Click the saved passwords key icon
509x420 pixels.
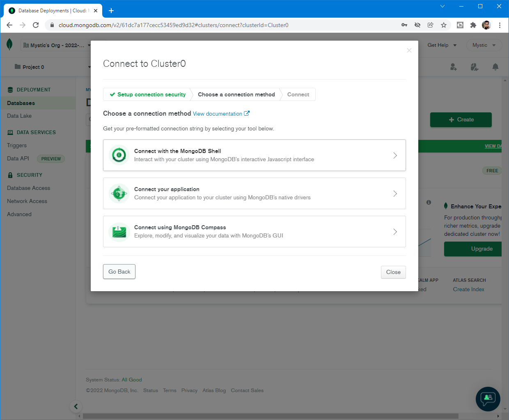coord(404,25)
